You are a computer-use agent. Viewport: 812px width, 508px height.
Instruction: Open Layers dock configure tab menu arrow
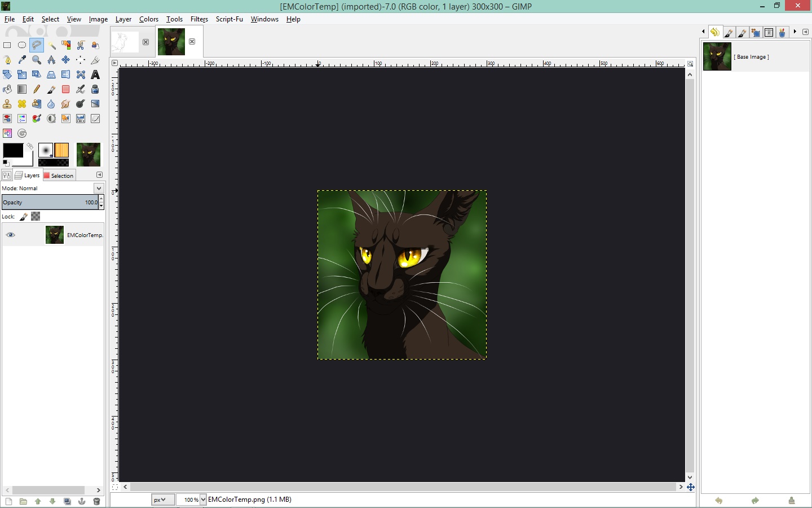pos(100,175)
